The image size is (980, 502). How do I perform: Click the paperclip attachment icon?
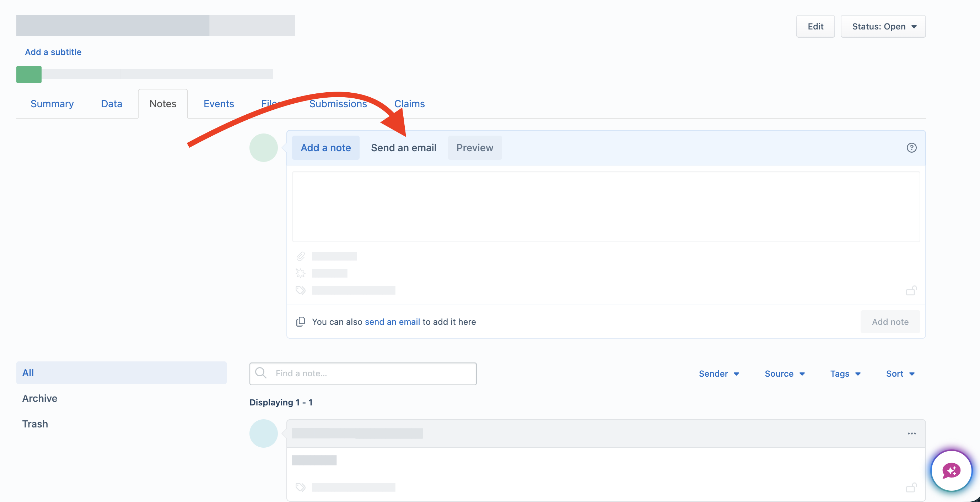pos(301,257)
